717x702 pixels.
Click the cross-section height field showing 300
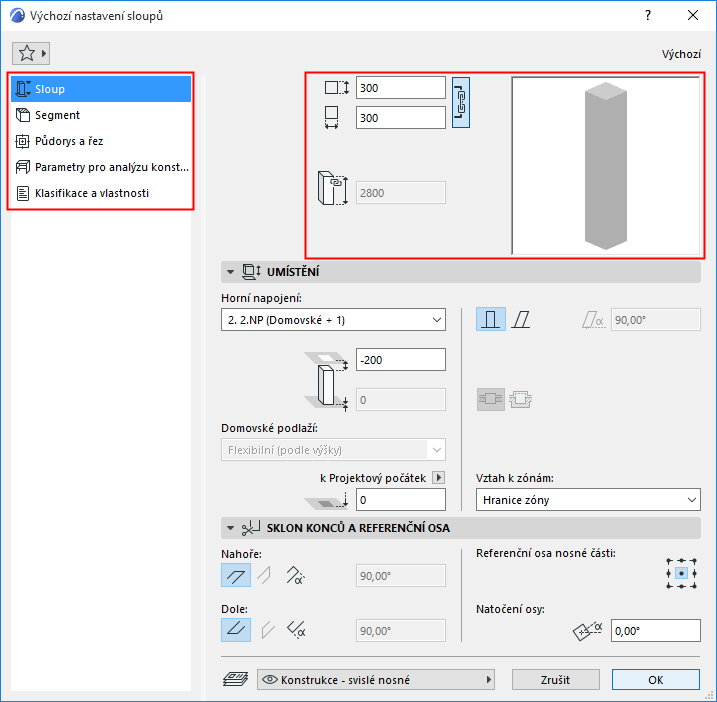pos(401,88)
